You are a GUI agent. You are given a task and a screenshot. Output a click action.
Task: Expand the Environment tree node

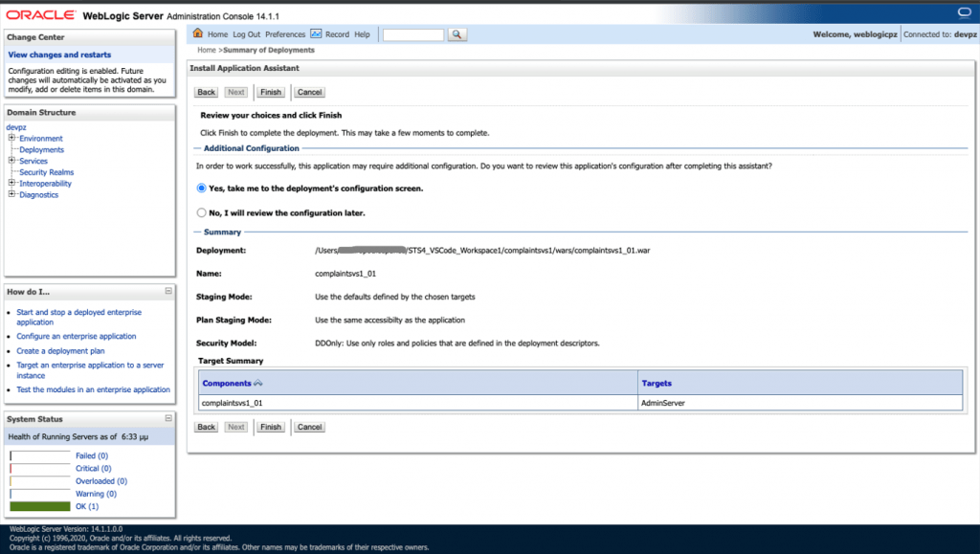[11, 138]
